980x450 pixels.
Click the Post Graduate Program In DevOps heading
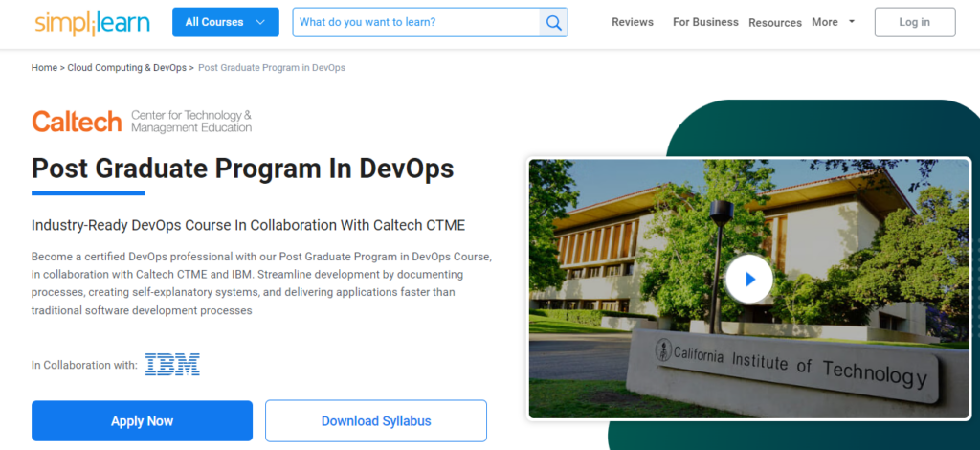tap(242, 169)
